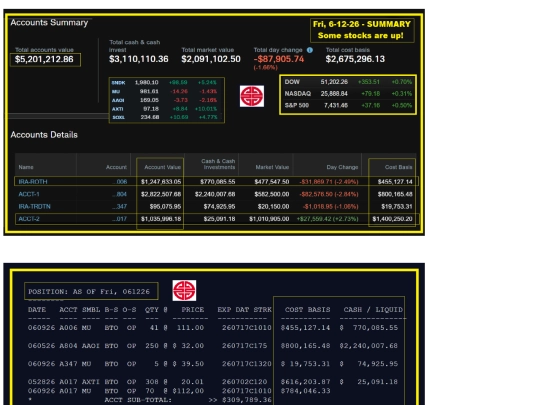
Task: Sort by the Name column header
Action: tap(26, 167)
